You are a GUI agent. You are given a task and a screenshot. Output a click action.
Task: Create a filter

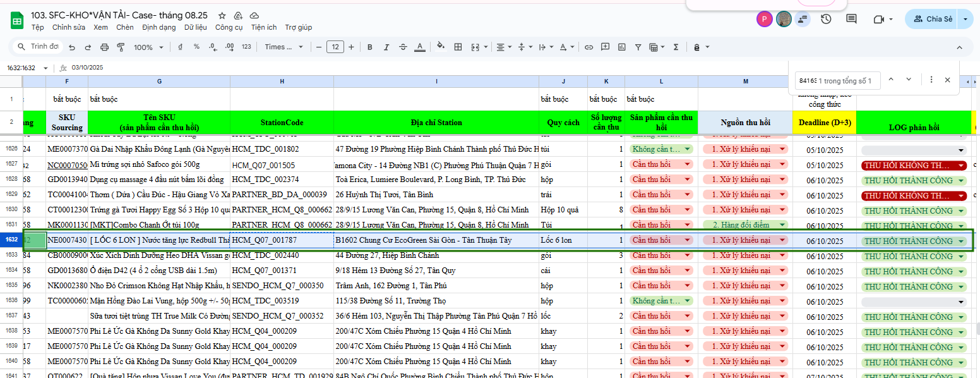point(638,47)
